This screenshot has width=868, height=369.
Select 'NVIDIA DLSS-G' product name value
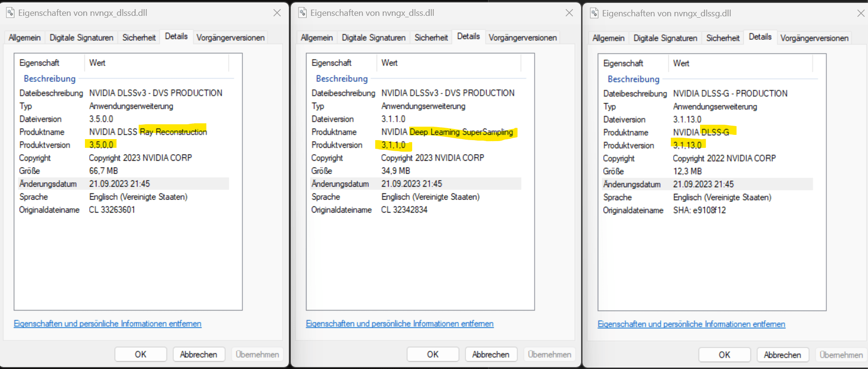pos(701,132)
